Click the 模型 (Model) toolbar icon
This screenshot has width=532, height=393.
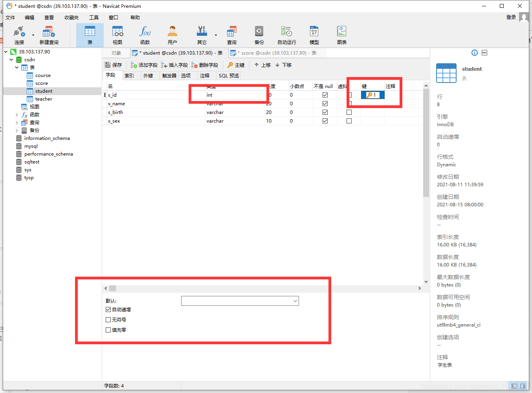[x=314, y=35]
